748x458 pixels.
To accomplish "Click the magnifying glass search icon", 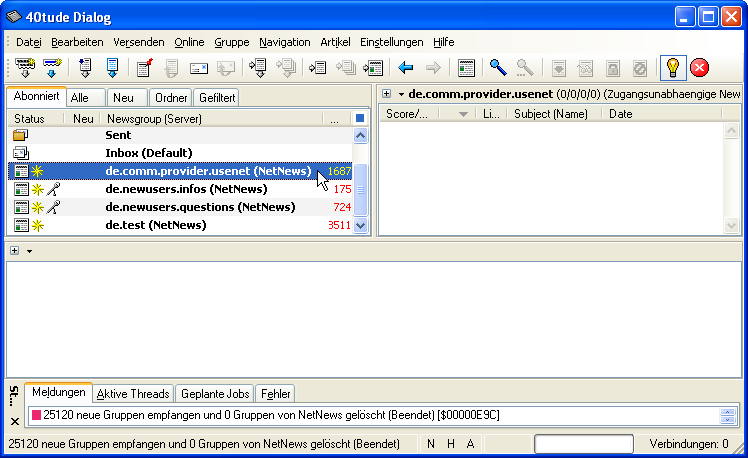I will (x=497, y=68).
